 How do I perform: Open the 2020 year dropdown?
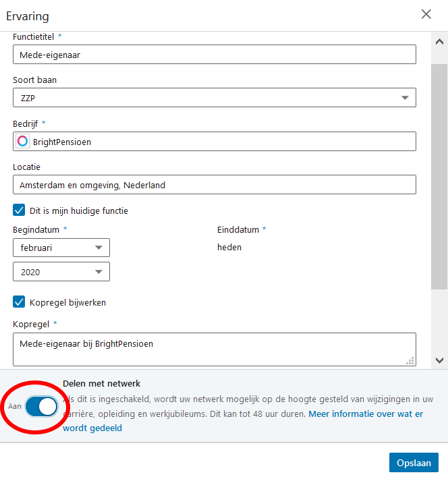point(61,271)
